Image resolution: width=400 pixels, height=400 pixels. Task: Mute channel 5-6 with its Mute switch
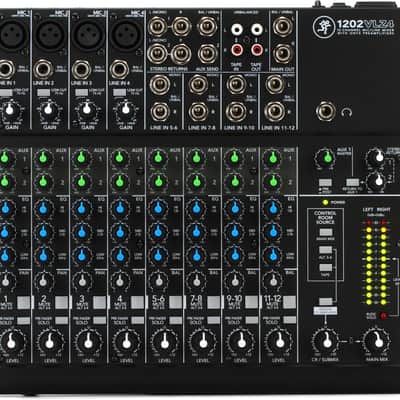coord(175,303)
